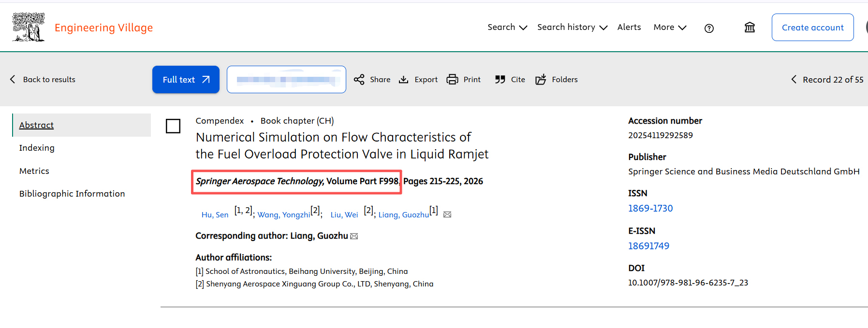Print this record

[463, 80]
